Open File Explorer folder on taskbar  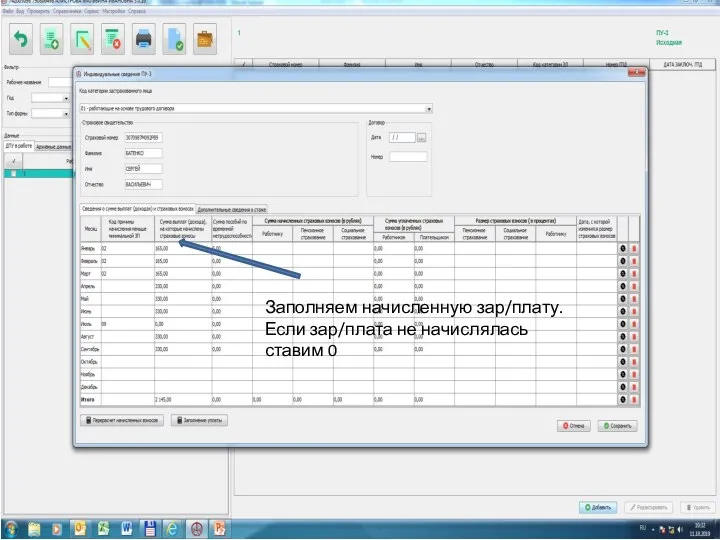pyautogui.click(x=34, y=529)
